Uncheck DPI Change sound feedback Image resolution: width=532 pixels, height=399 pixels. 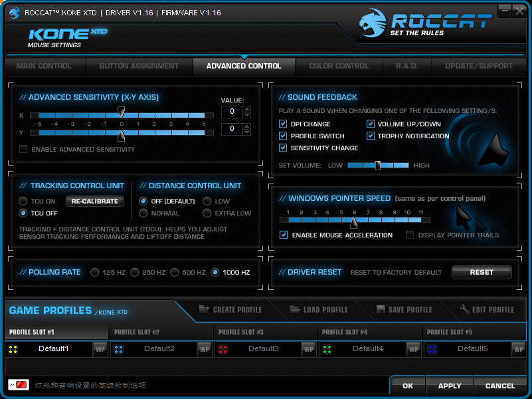point(283,124)
